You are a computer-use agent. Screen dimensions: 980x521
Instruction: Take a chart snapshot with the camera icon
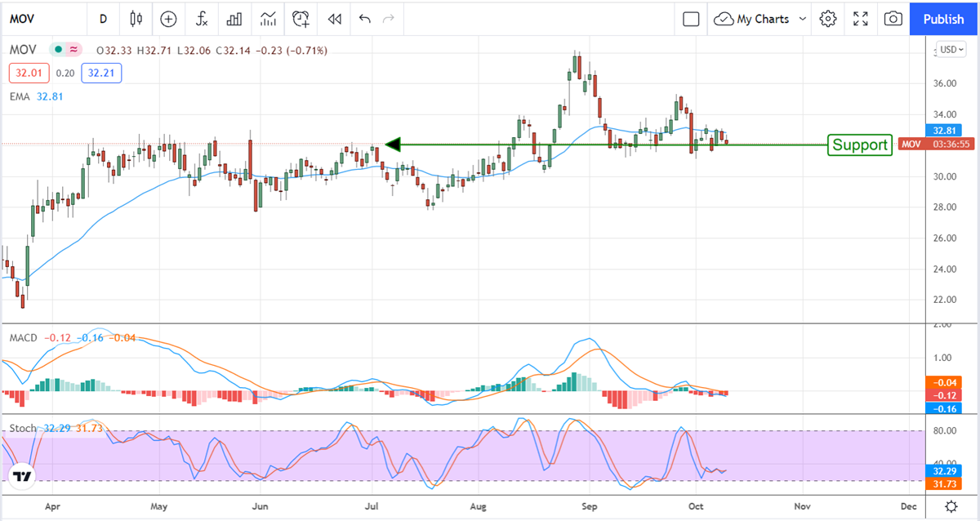[893, 18]
